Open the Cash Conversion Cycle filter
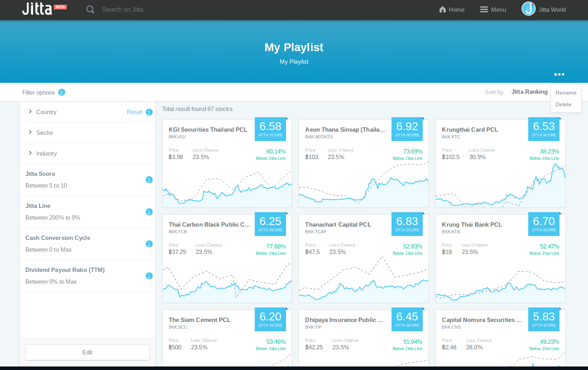The image size is (588, 370). (x=88, y=244)
